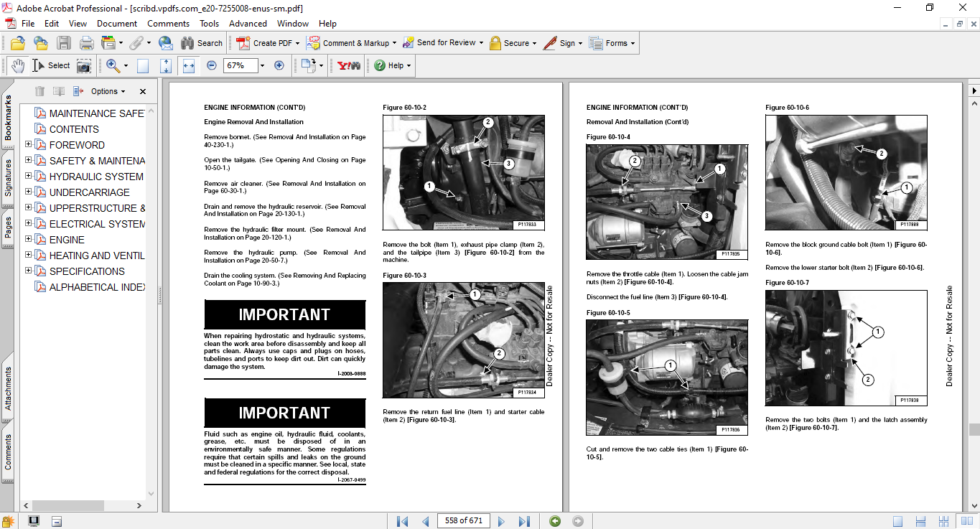Click the Organizer icon in the toolbar

pos(109,43)
